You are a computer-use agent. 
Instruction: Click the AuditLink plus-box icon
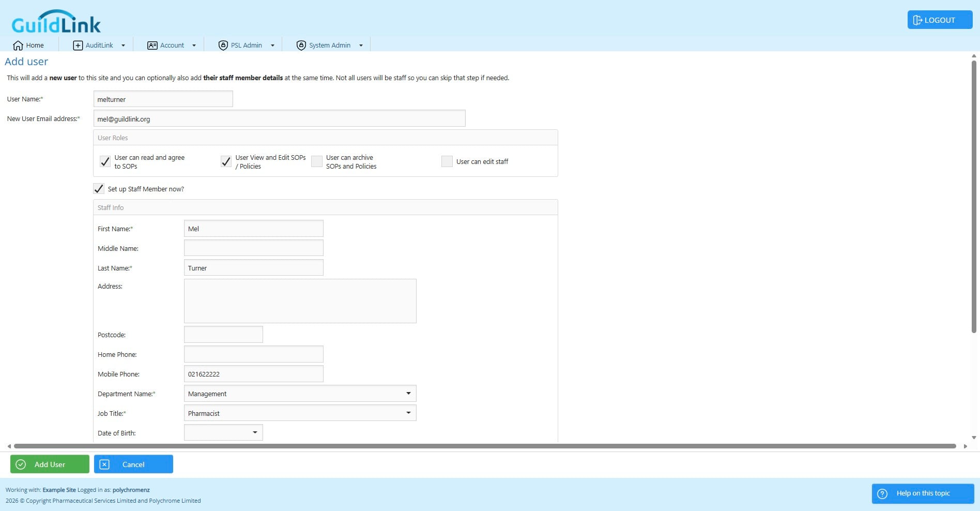tap(78, 46)
